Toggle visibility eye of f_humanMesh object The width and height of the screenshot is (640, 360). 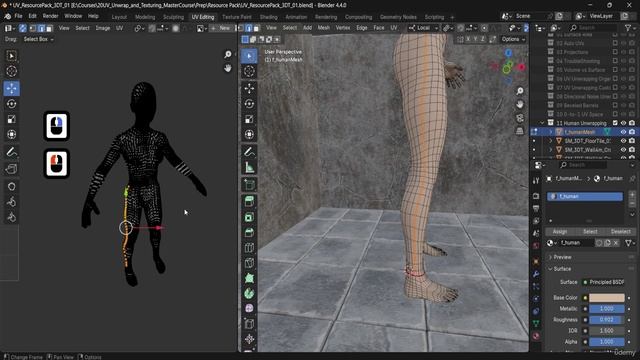click(623, 132)
